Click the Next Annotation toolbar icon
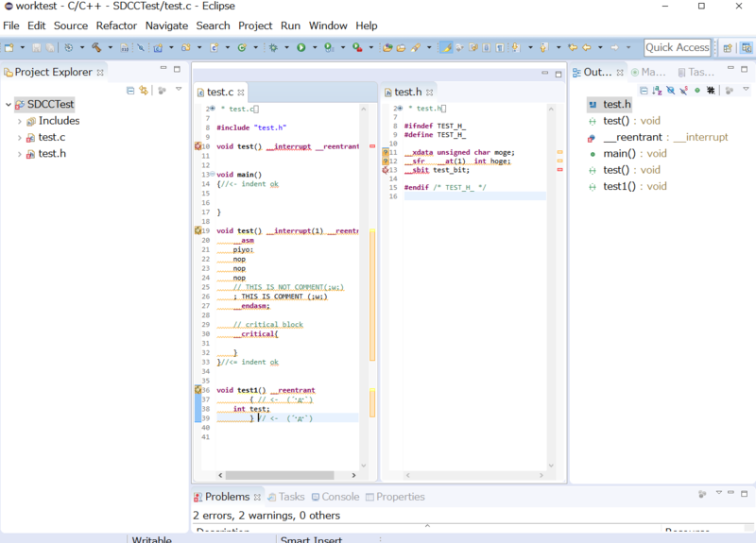This screenshot has width=756, height=543. coord(516,47)
